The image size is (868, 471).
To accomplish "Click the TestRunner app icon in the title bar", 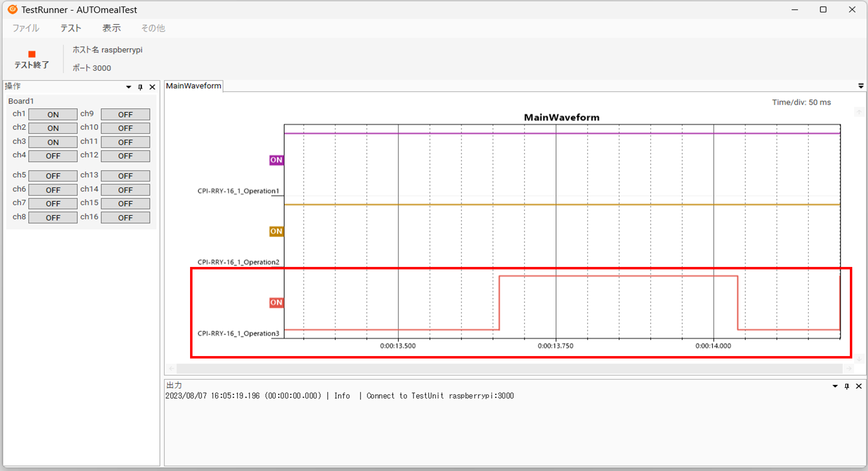I will [x=12, y=9].
